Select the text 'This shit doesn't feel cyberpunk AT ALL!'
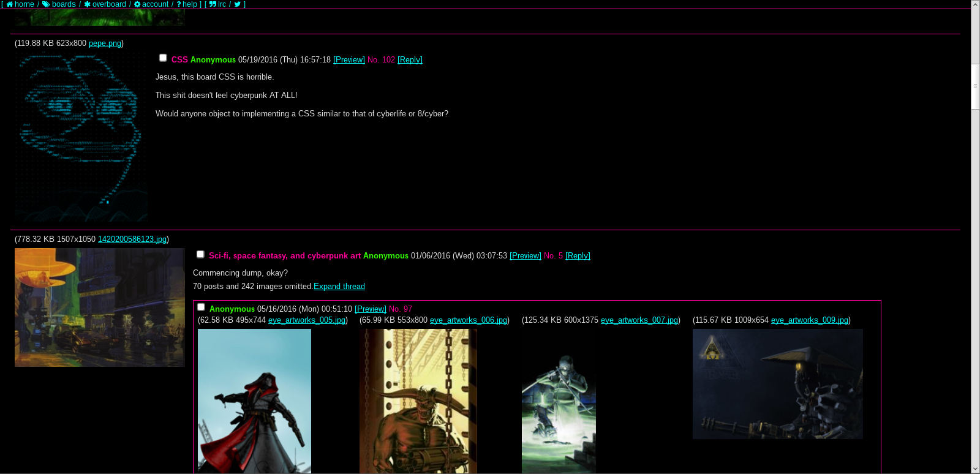This screenshot has height=474, width=980. [226, 96]
